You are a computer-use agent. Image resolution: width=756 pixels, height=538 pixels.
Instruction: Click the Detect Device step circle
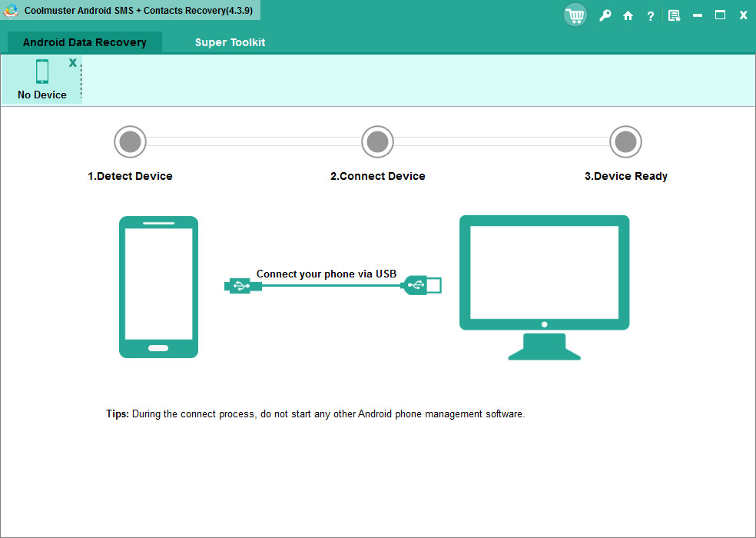click(x=130, y=142)
